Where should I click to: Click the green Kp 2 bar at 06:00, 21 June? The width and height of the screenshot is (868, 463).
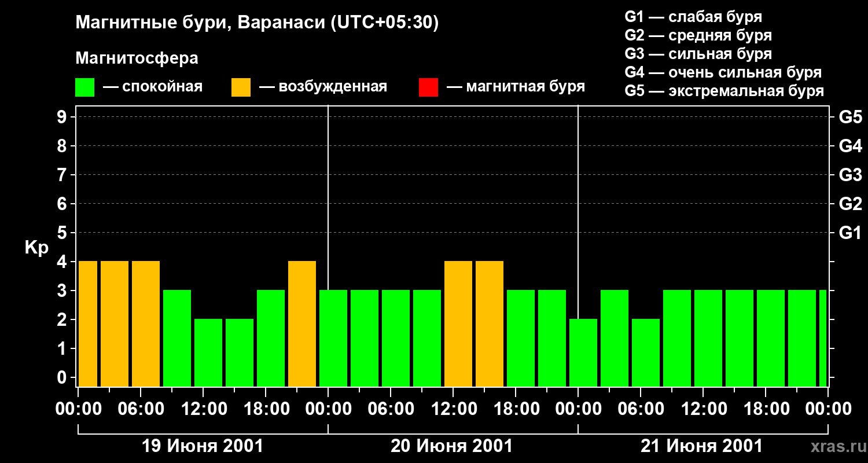tap(646, 353)
